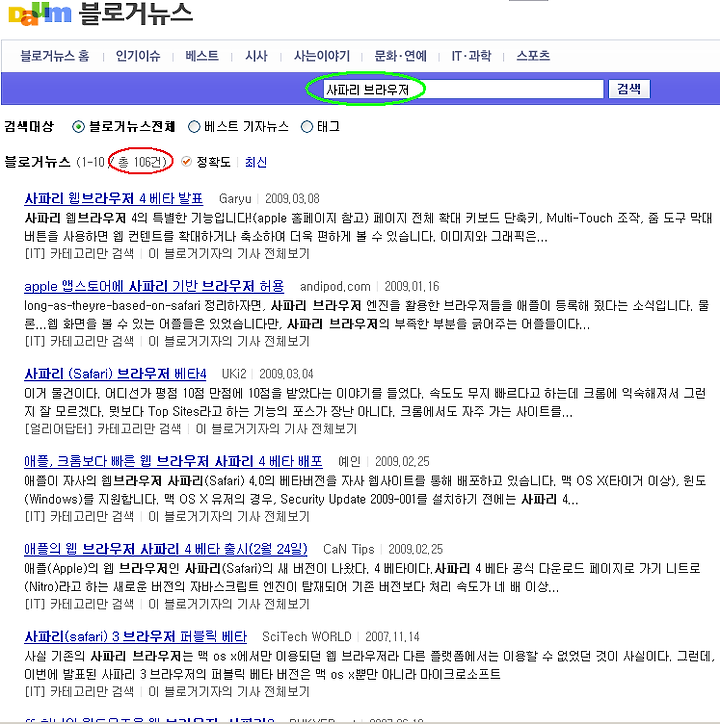
Task: Click the date 2009.01.16
Action: [x=412, y=287]
